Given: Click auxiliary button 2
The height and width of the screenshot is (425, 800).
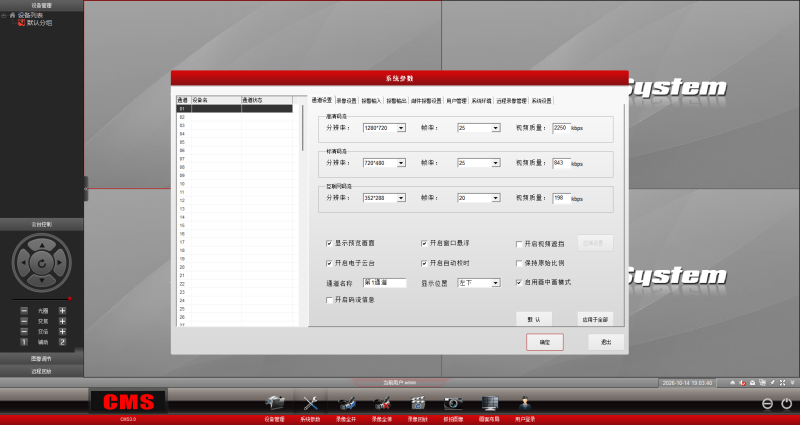Looking at the screenshot, I should tap(62, 342).
